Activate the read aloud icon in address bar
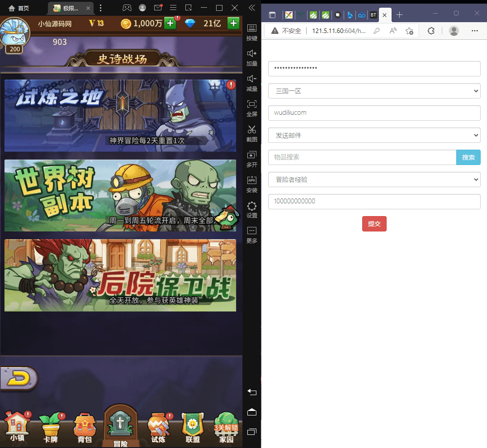Screen dimensions: 487x448 pyautogui.click(x=393, y=31)
